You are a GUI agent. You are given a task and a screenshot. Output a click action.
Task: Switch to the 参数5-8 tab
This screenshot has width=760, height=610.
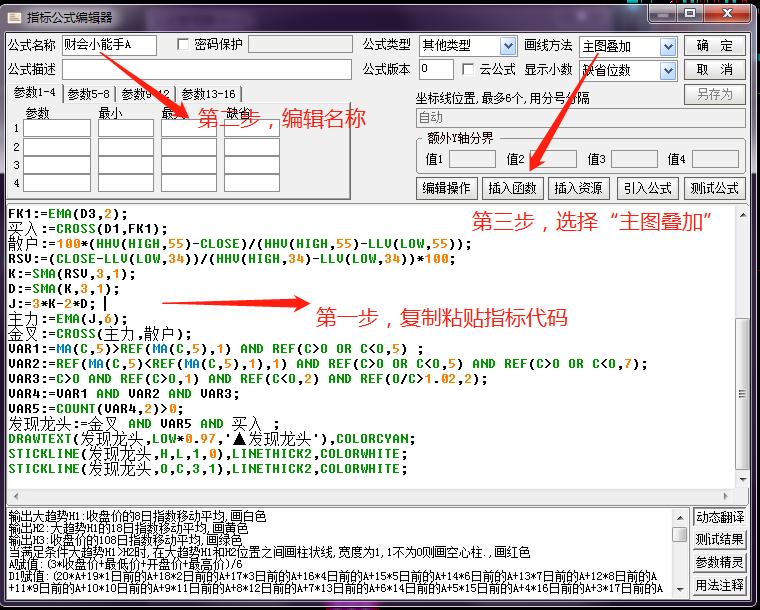pyautogui.click(x=89, y=94)
